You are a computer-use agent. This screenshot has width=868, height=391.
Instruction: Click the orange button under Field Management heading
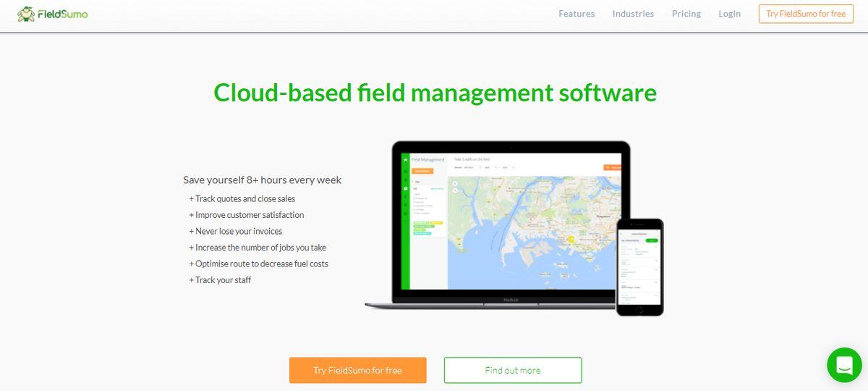coord(422,171)
